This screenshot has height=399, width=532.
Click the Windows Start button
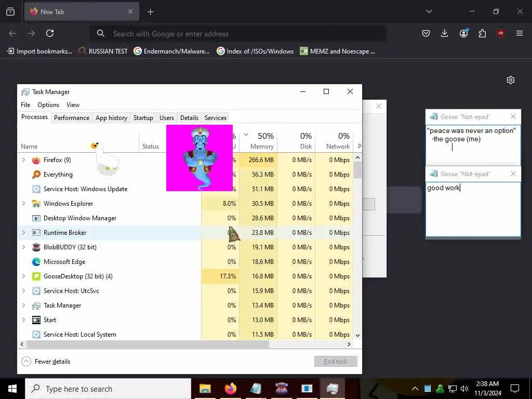(12, 389)
